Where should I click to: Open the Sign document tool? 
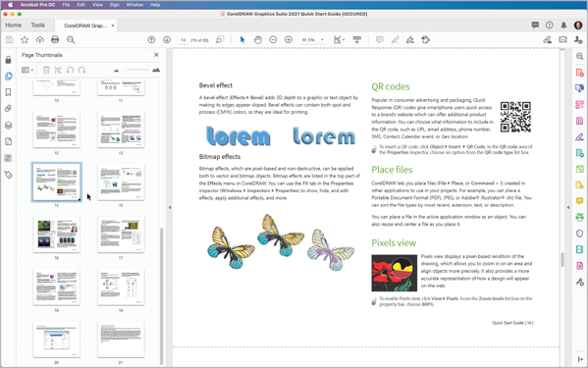[x=410, y=39]
